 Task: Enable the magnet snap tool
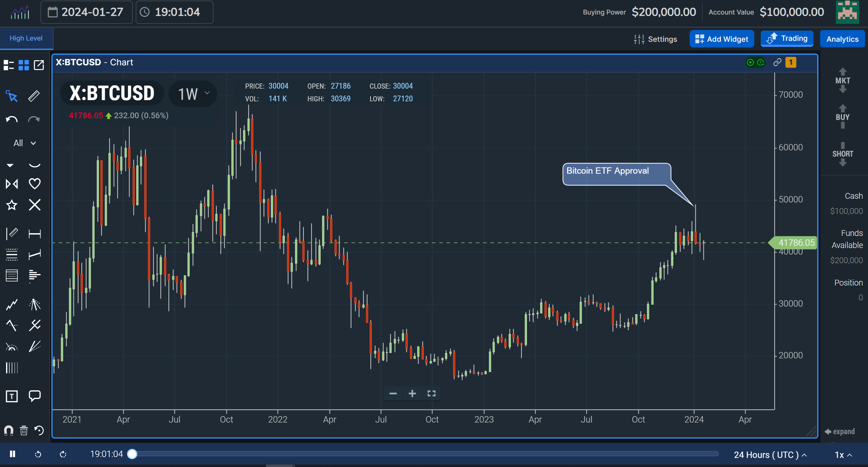pyautogui.click(x=8, y=431)
